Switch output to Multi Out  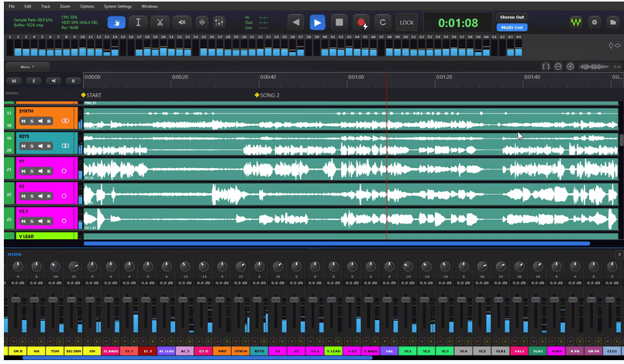coord(512,27)
